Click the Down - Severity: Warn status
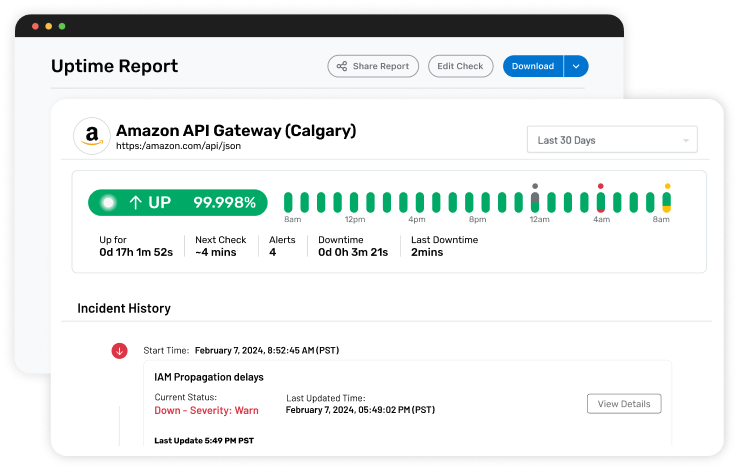The height and width of the screenshot is (470, 738). [206, 410]
